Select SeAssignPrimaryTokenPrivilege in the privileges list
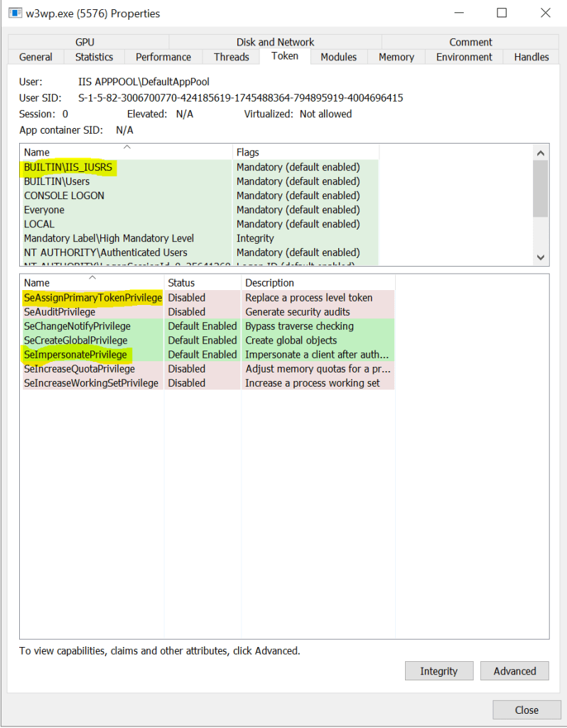567x728 pixels. pos(92,298)
